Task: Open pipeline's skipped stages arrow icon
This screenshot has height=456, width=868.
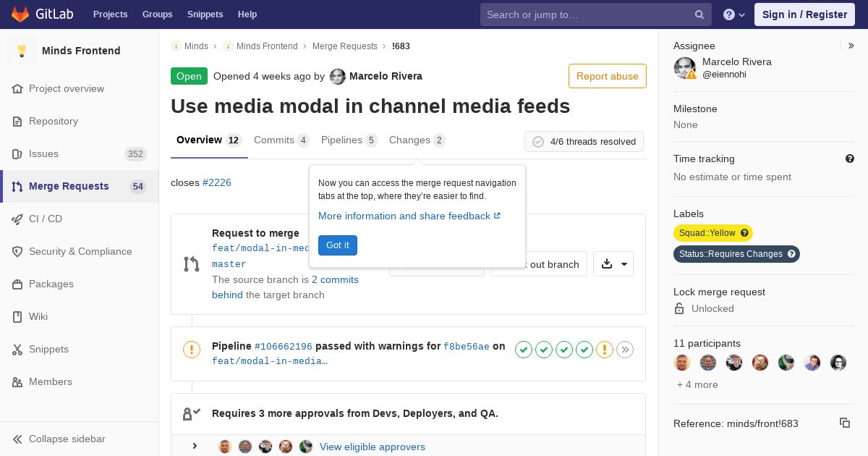Action: [x=625, y=350]
